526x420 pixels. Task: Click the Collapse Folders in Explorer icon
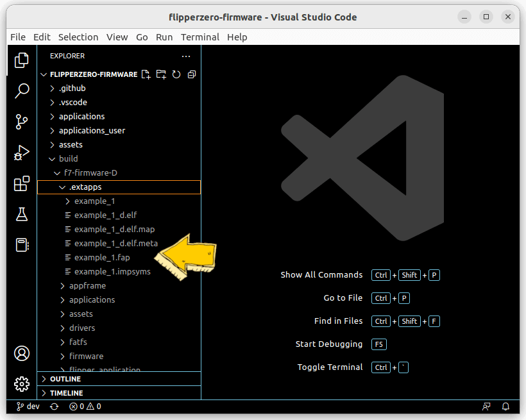pyautogui.click(x=191, y=74)
